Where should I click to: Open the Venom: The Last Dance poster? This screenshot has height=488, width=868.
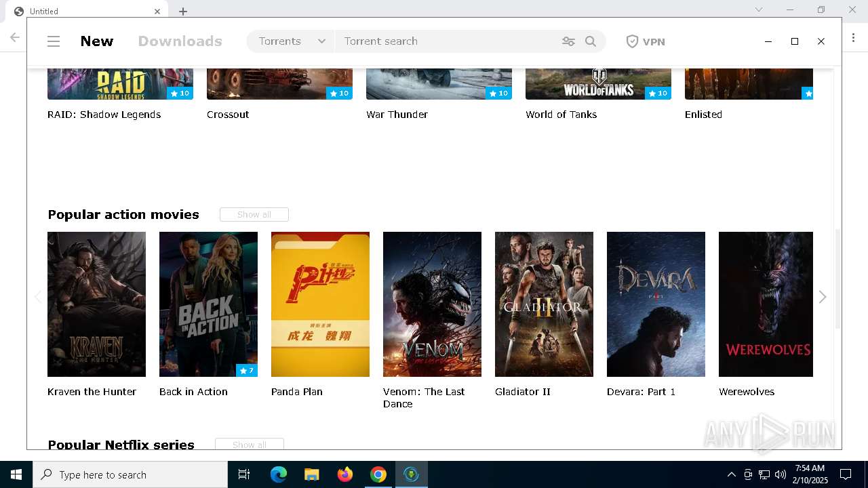432,304
